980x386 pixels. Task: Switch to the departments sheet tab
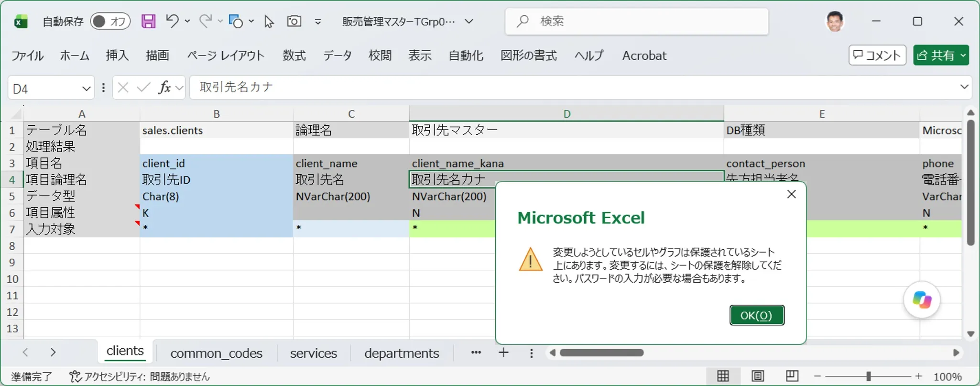[402, 353]
